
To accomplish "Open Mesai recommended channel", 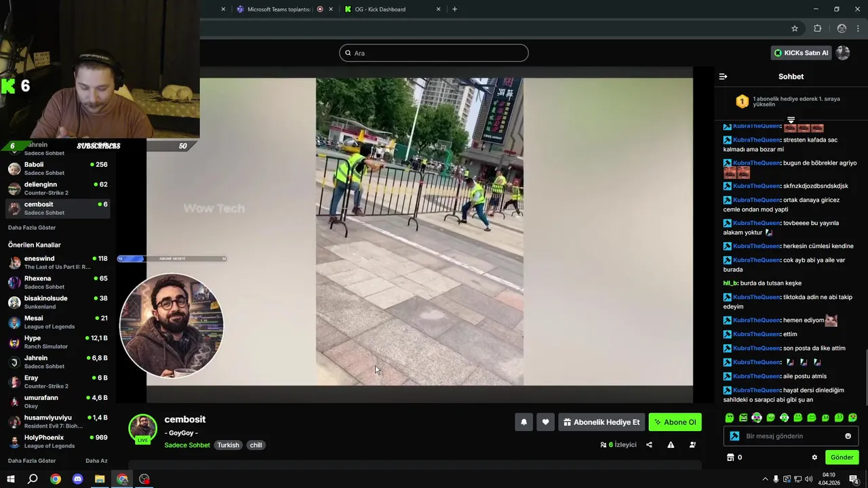I will tap(58, 322).
